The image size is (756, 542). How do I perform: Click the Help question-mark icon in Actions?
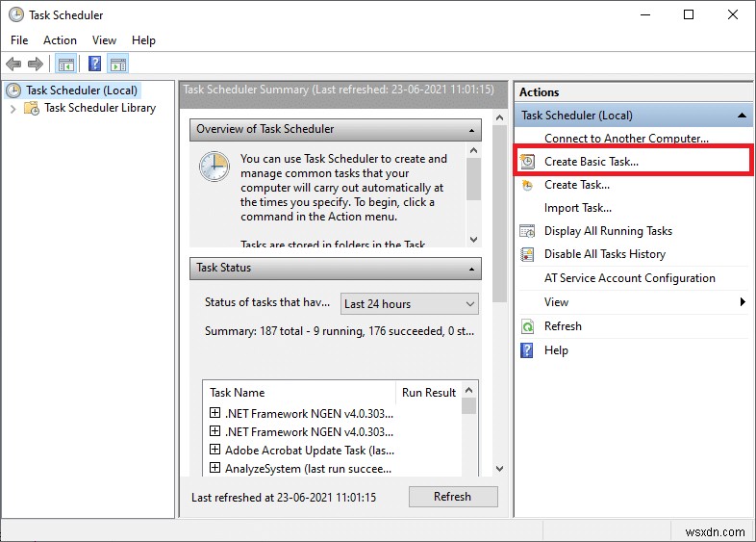coord(527,350)
